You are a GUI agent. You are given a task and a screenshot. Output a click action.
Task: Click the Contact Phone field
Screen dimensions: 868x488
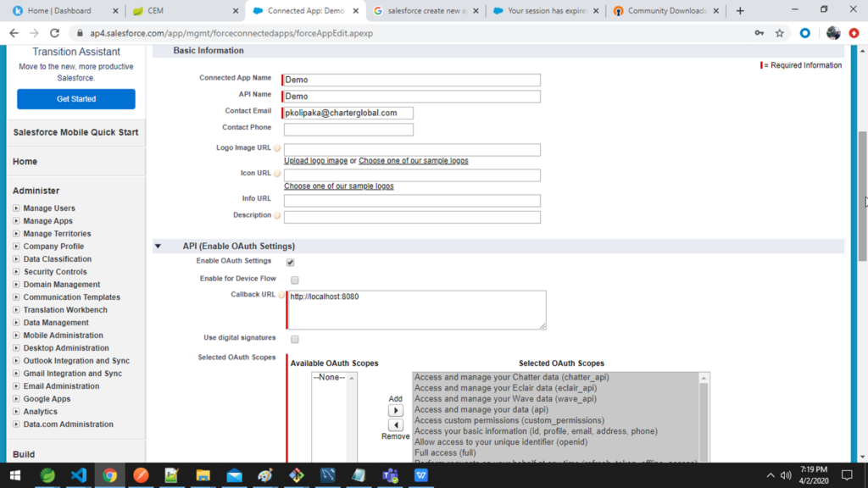point(348,130)
